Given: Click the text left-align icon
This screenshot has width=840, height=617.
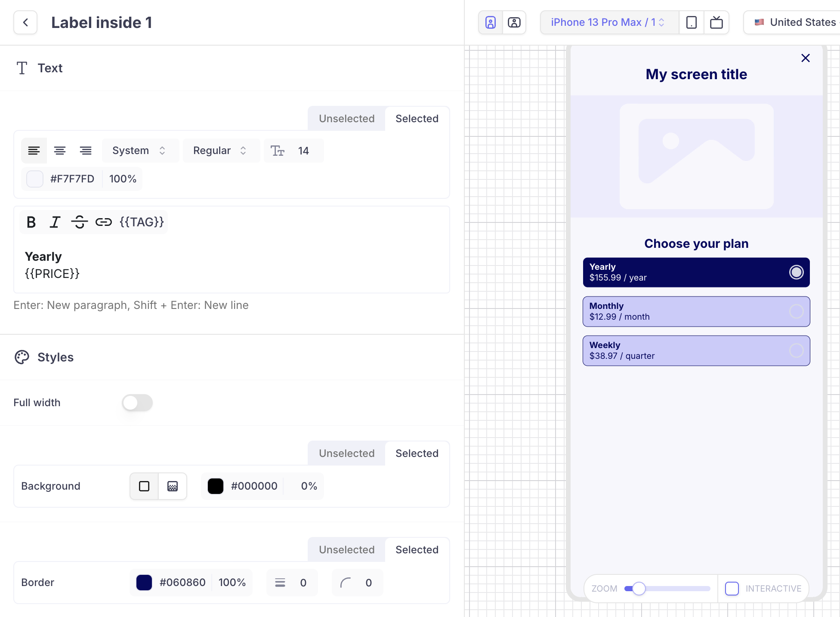Looking at the screenshot, I should coord(34,151).
